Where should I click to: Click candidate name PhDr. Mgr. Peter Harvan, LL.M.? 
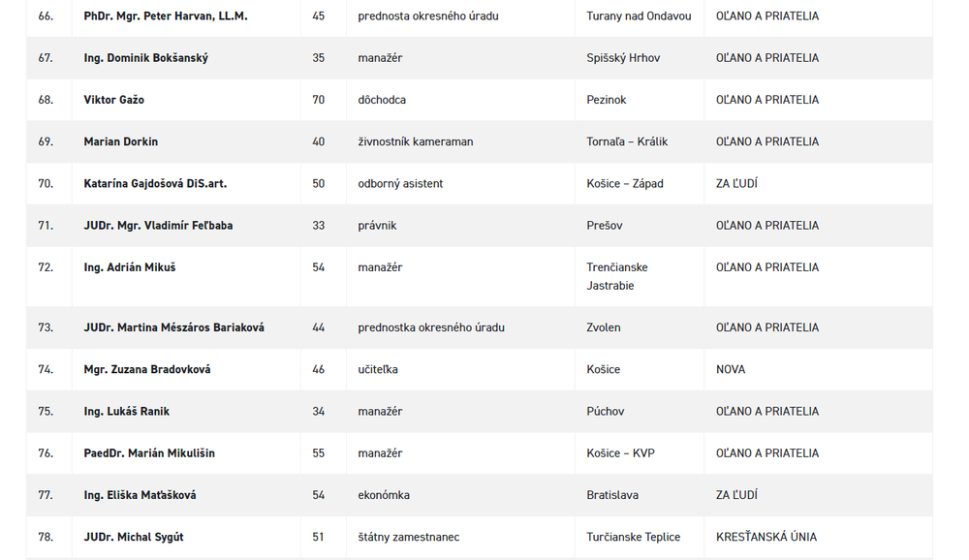pos(165,16)
